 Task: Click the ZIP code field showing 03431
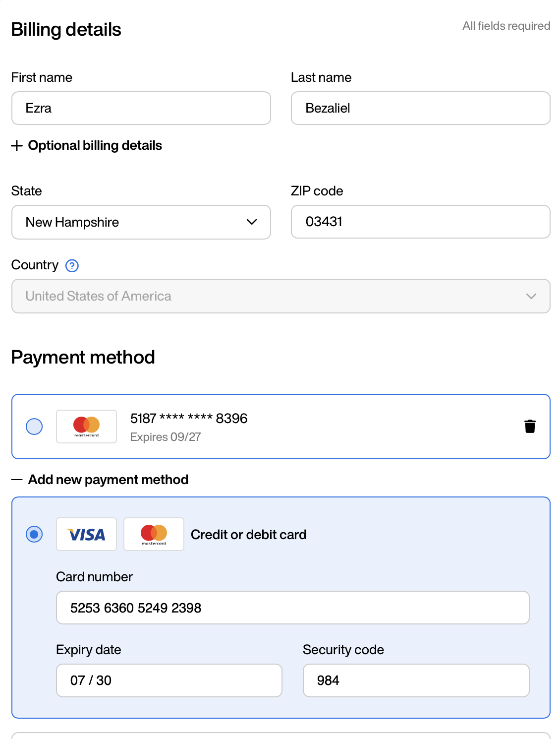click(x=421, y=222)
